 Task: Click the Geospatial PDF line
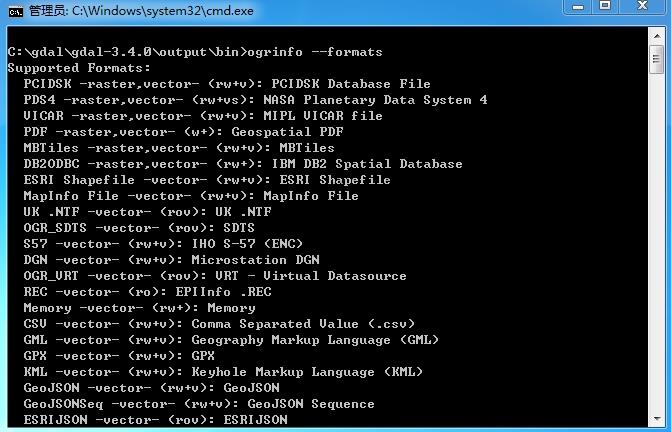coord(184,132)
